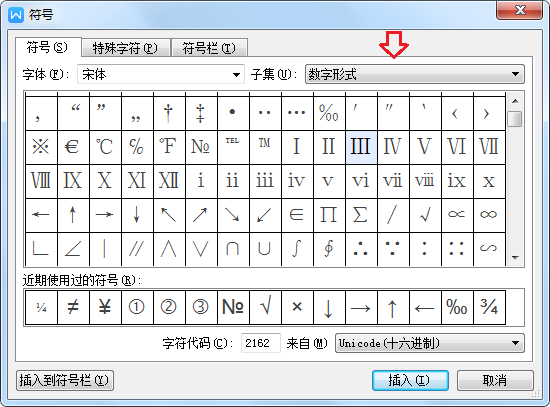Image resolution: width=550 pixels, height=407 pixels.
Task: Choose the trademark TM symbol
Action: point(265,147)
